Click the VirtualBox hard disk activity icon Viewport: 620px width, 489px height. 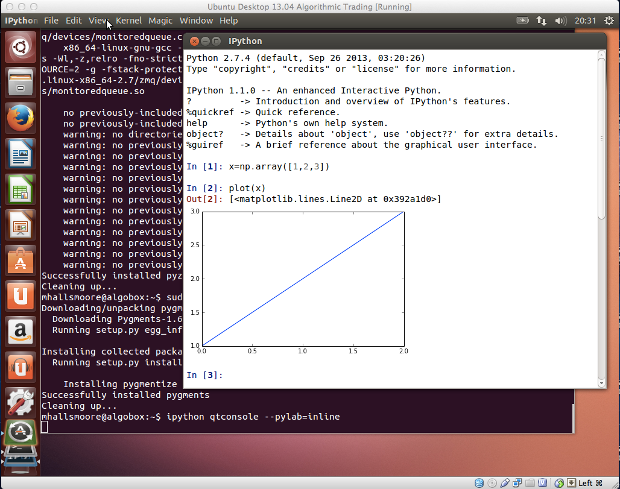pos(479,483)
